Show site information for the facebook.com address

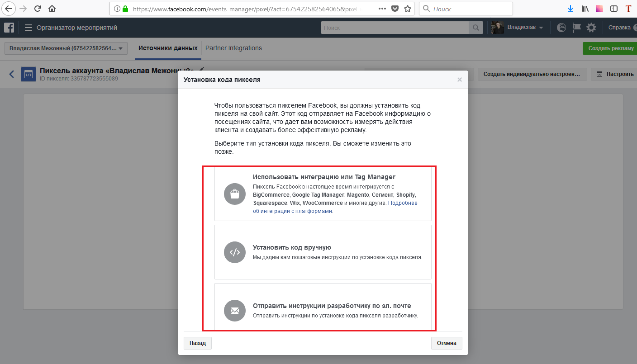click(x=117, y=9)
